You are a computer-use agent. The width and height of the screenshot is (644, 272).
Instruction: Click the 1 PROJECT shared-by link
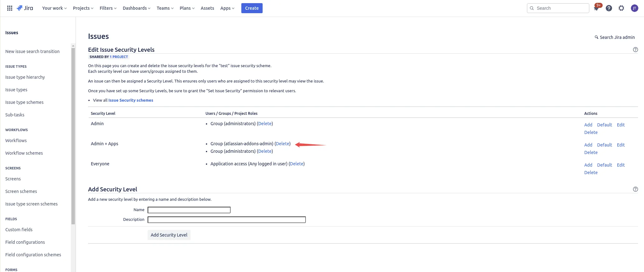click(x=119, y=57)
